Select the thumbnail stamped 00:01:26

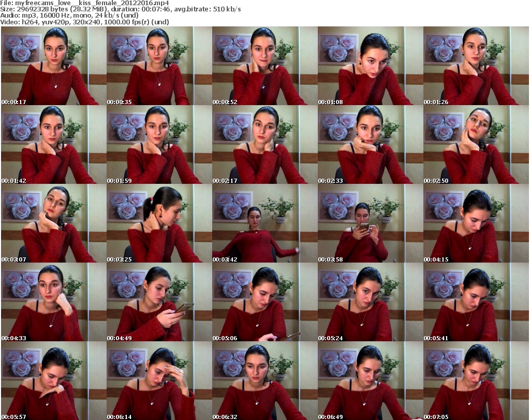(476, 66)
